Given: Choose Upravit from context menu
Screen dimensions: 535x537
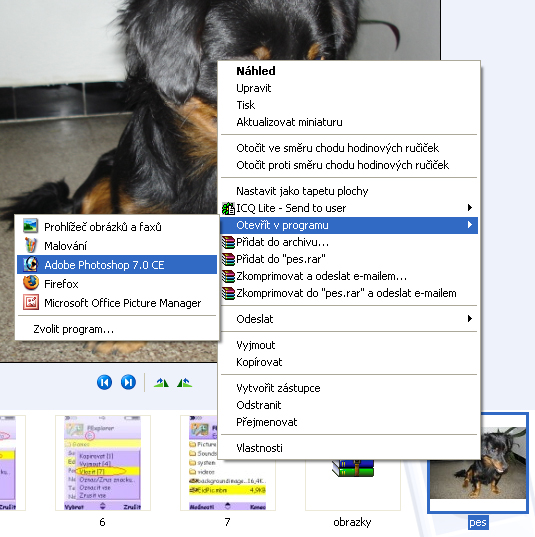Looking at the screenshot, I should click(349, 88).
